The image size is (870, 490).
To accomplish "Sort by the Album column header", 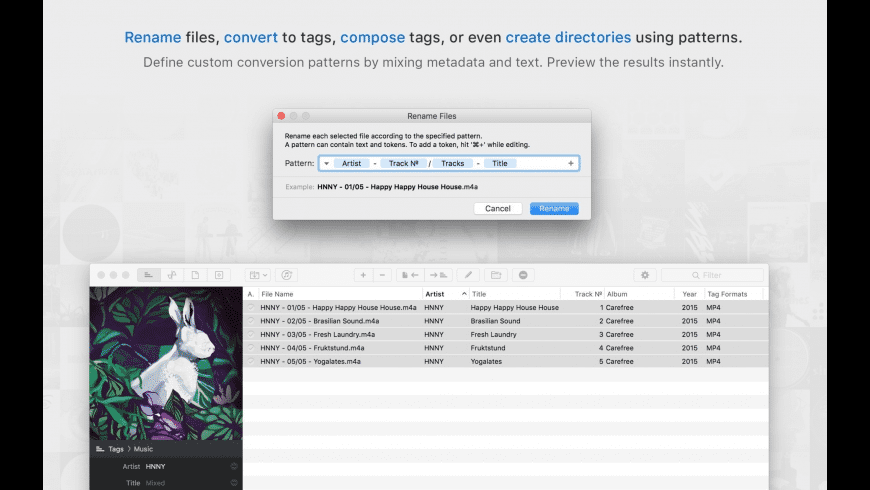I will [639, 294].
